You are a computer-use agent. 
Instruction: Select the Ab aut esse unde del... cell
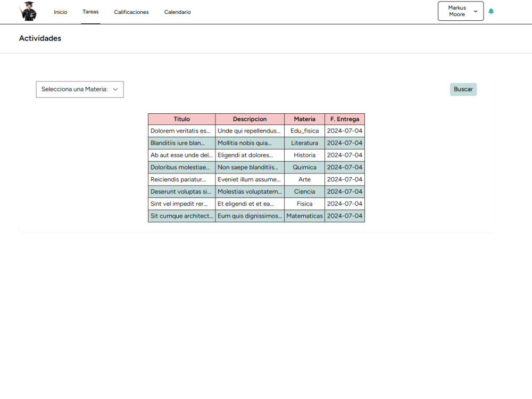click(182, 155)
